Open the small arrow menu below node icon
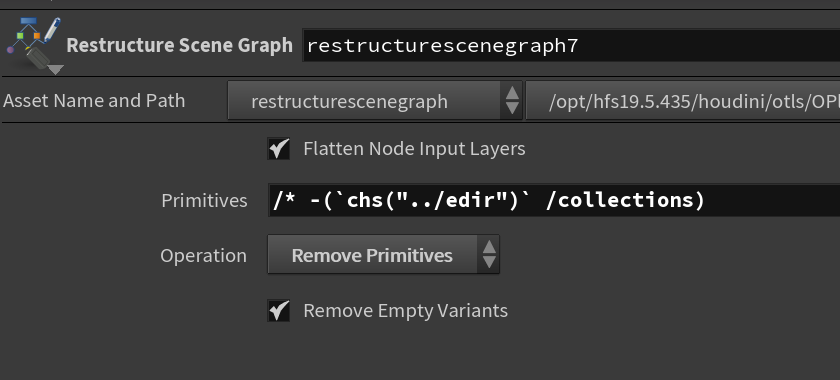The image size is (840, 380). [56, 69]
